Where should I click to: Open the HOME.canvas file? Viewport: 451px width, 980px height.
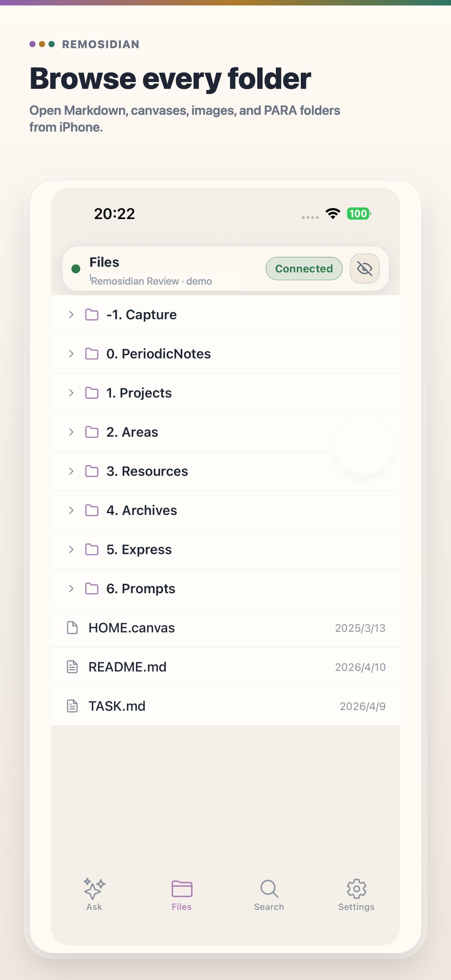[x=225, y=628]
